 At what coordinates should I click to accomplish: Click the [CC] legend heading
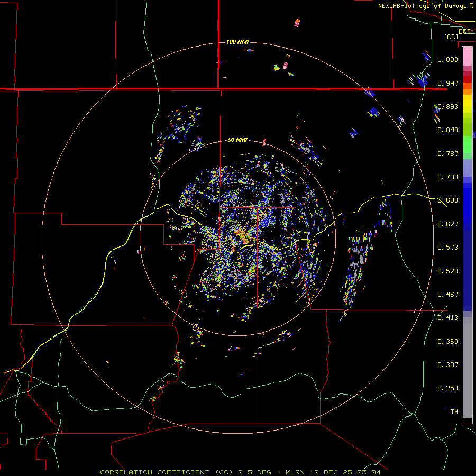tap(452, 36)
